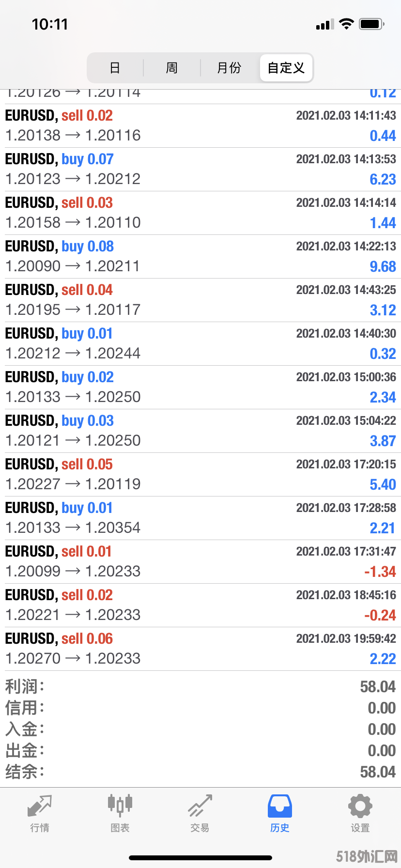Switch period filter to 日
This screenshot has width=401, height=868.
pyautogui.click(x=115, y=68)
